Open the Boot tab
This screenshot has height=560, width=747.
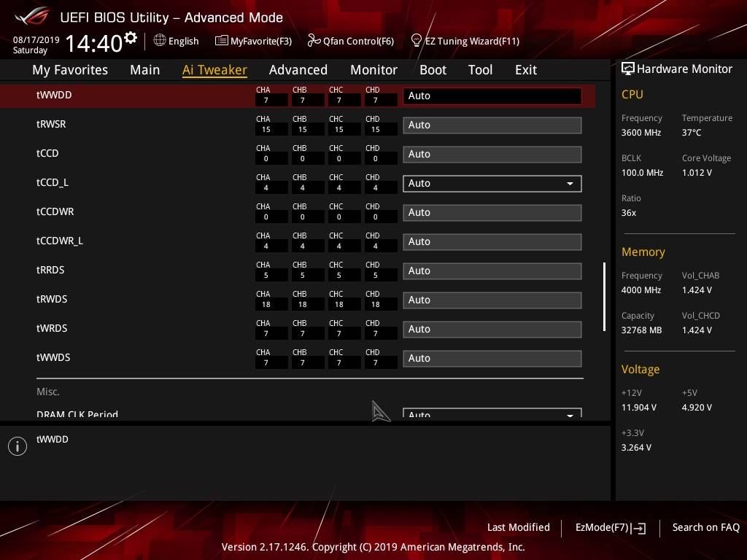433,70
